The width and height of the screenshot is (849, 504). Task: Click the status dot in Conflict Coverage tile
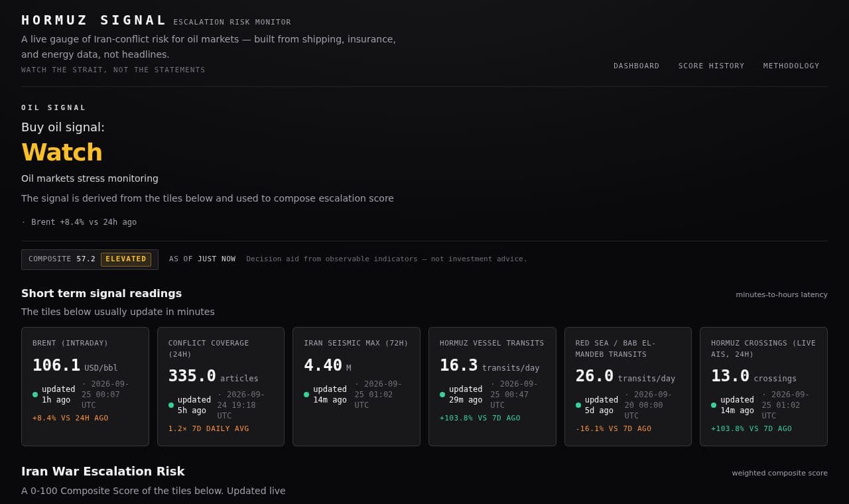click(171, 405)
